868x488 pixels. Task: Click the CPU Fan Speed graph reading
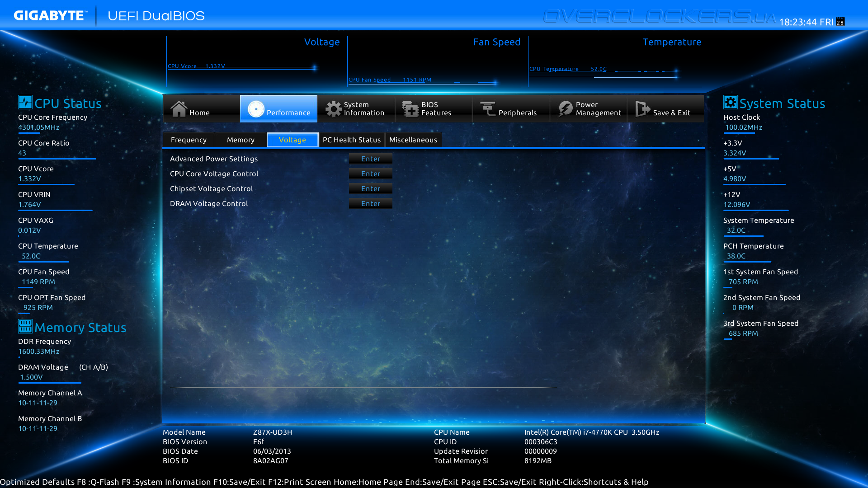pyautogui.click(x=390, y=80)
